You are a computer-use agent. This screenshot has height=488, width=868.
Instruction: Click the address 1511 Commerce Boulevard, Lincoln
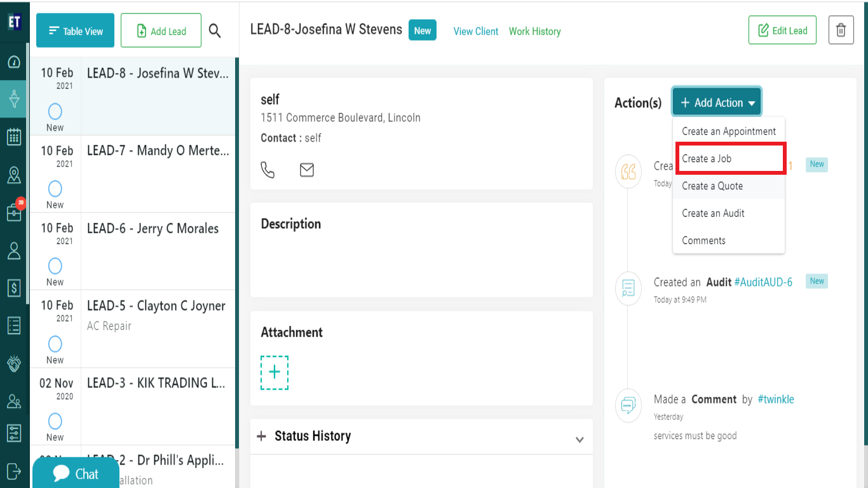(341, 118)
